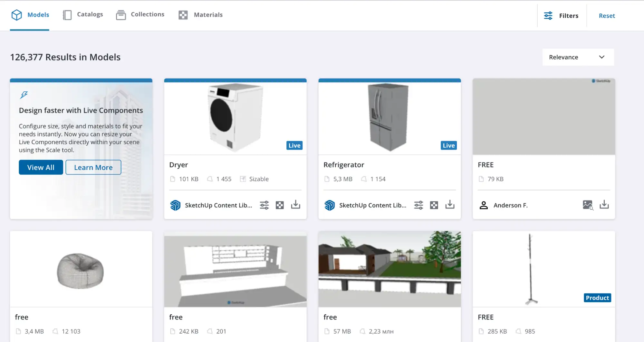Click View All live components

click(x=41, y=167)
